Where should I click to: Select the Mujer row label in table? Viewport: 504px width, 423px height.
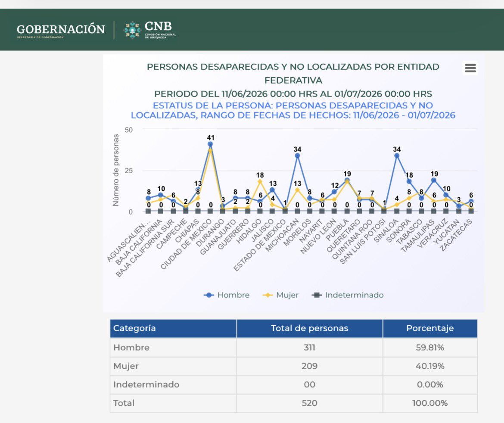126,366
